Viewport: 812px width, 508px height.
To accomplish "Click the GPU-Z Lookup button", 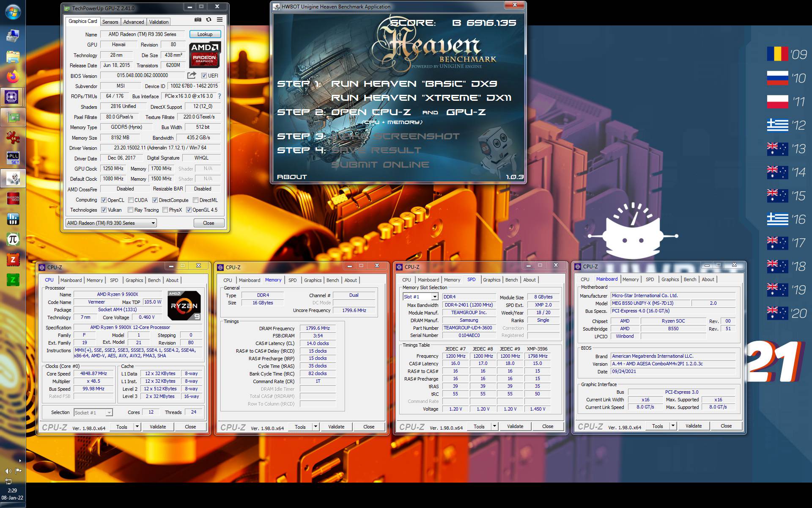I will [x=205, y=34].
